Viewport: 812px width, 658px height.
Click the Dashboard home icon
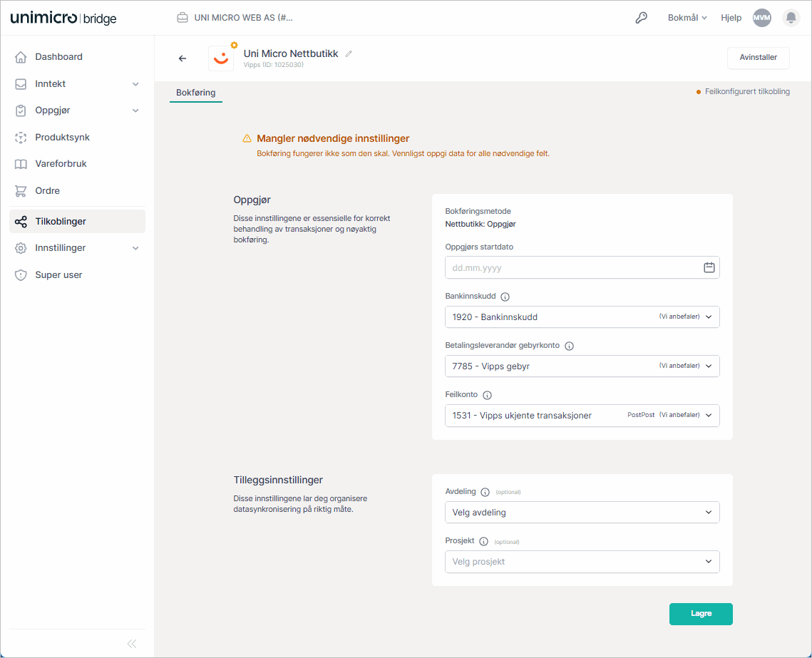tap(21, 57)
